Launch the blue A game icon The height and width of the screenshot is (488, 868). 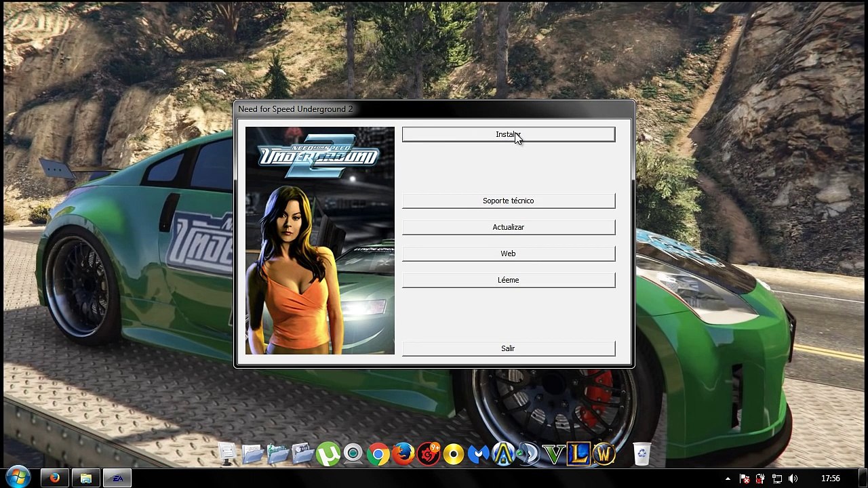503,453
